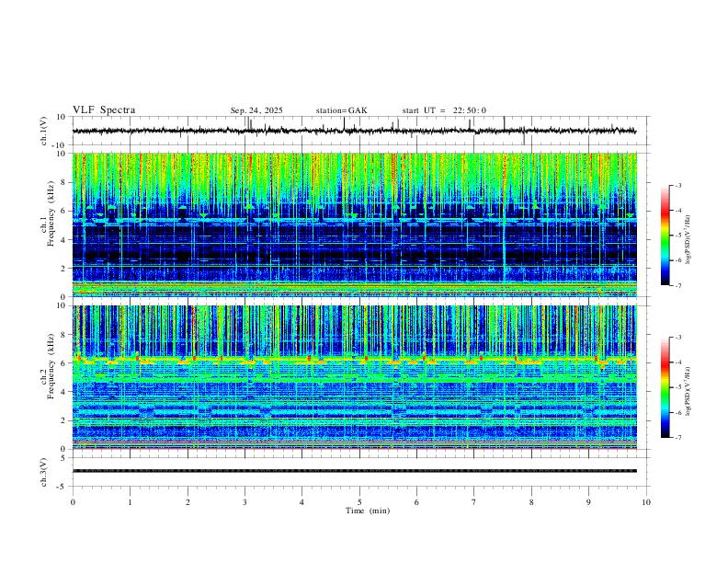728x563 pixels.
Task: Click the ch.1 colorbar log(PSD) label
Action: pyautogui.click(x=688, y=240)
